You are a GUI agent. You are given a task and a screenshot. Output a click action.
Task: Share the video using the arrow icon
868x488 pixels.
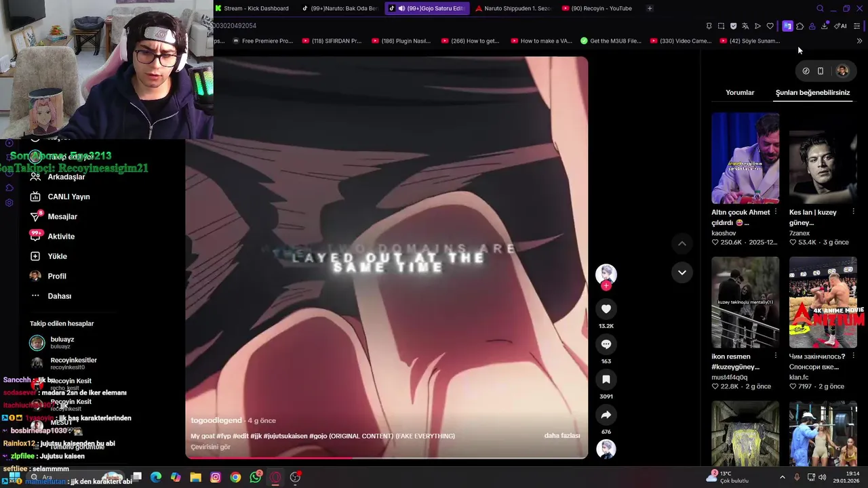point(606,415)
